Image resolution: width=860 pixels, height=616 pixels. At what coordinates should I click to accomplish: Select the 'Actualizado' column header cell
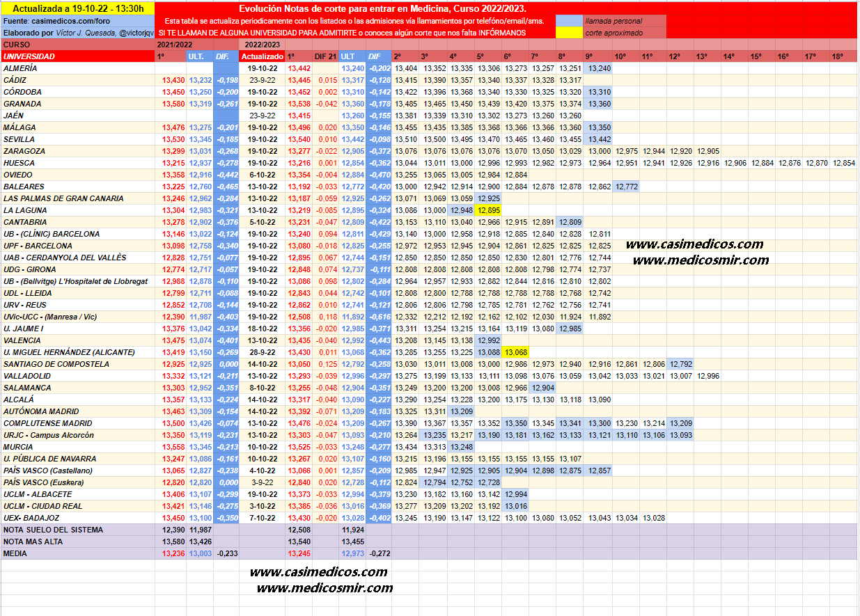click(263, 56)
